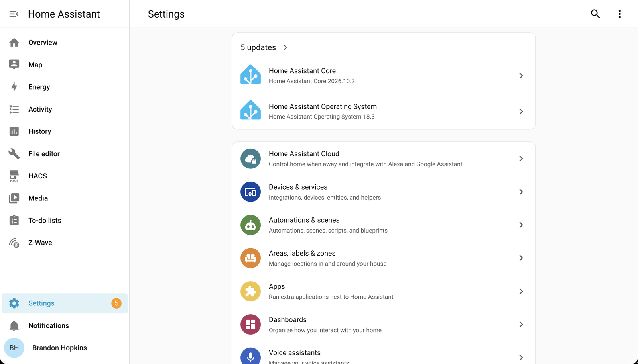This screenshot has height=364, width=638.
Task: Click the Areas, labels & zones sofa icon
Action: pyautogui.click(x=250, y=258)
